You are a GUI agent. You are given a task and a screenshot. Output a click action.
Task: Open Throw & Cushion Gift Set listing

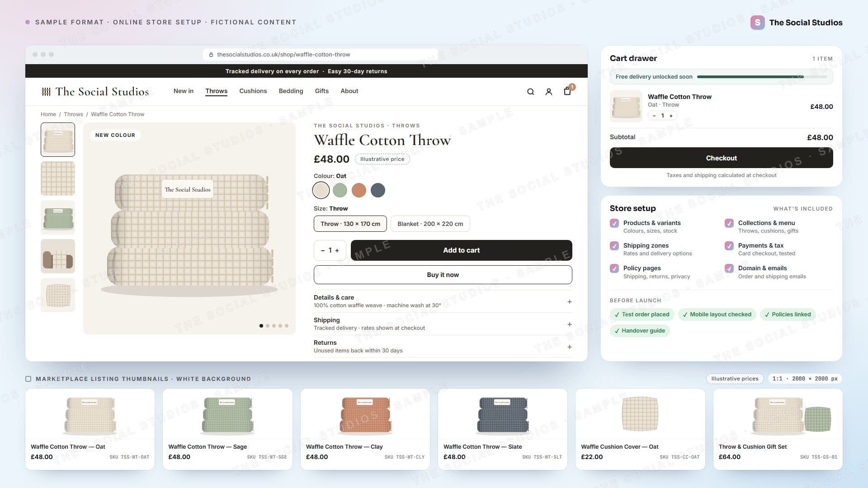[778, 429]
